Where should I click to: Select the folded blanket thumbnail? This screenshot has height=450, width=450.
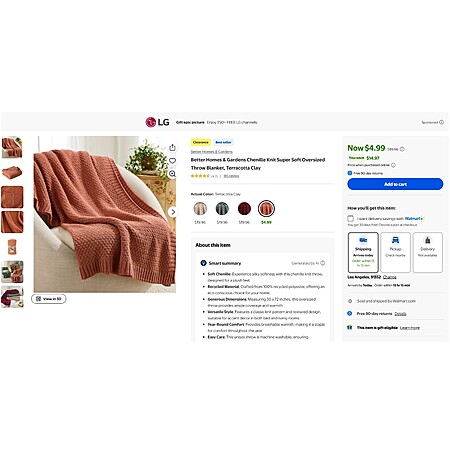pyautogui.click(x=12, y=172)
